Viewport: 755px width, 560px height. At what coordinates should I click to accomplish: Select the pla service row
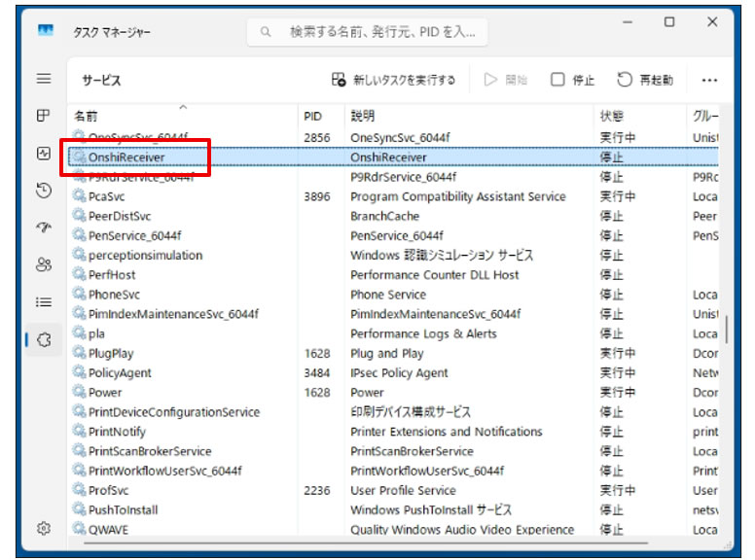tap(393, 333)
